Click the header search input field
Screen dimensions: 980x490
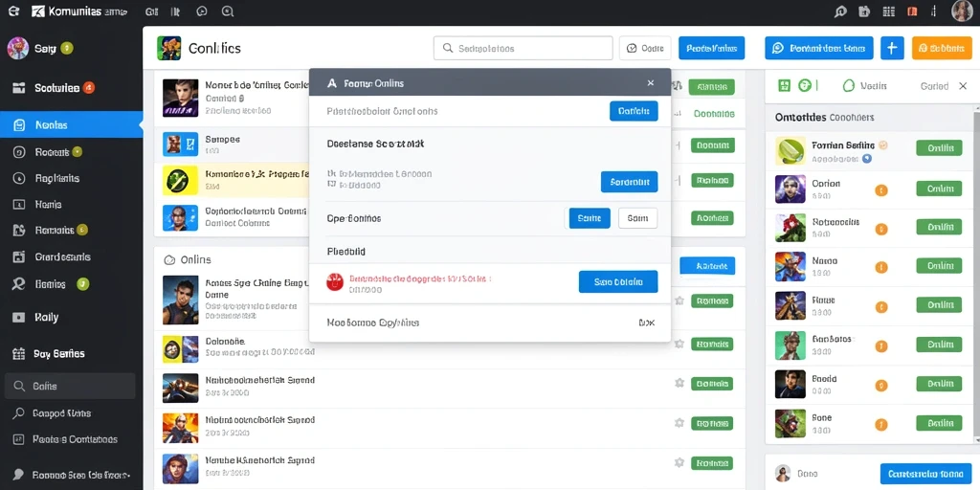pos(523,48)
